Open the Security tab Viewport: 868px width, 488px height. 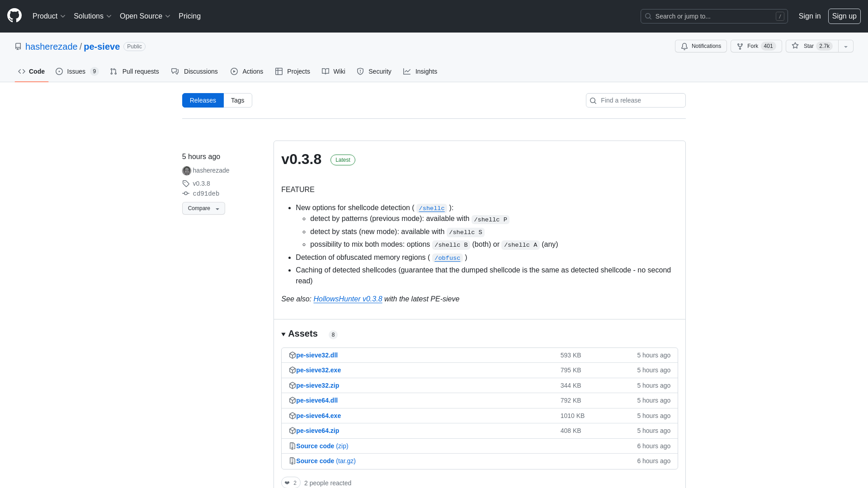(x=374, y=71)
